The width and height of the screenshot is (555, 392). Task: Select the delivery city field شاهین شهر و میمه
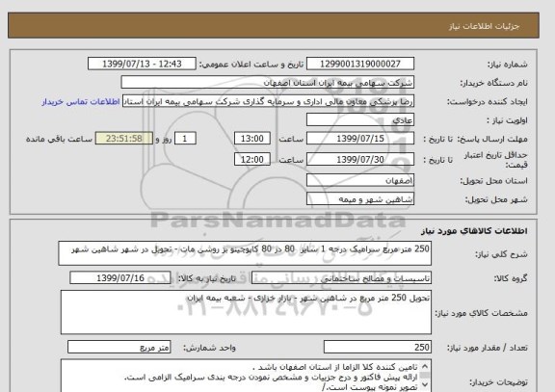click(x=360, y=199)
